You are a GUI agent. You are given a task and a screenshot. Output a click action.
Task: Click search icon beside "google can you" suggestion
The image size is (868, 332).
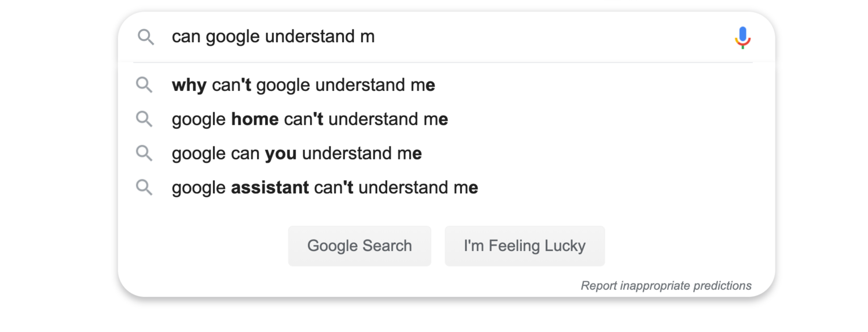tap(144, 153)
